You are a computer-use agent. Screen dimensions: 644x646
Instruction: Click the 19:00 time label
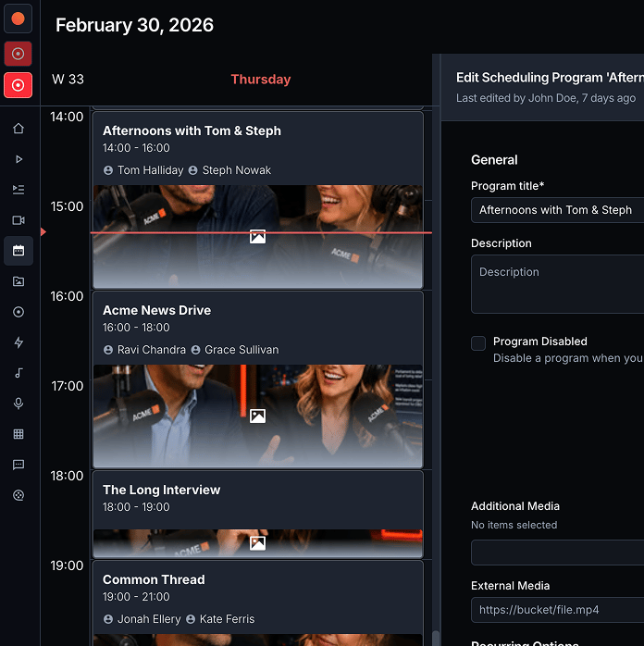[67, 566]
